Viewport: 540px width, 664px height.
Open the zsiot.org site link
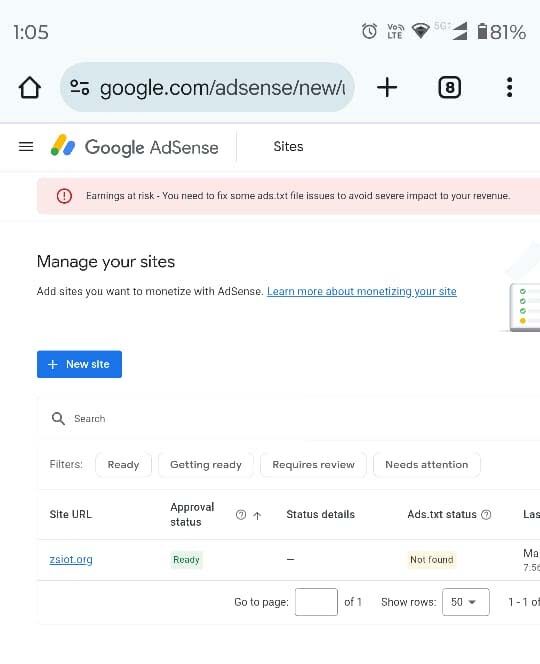[71, 559]
